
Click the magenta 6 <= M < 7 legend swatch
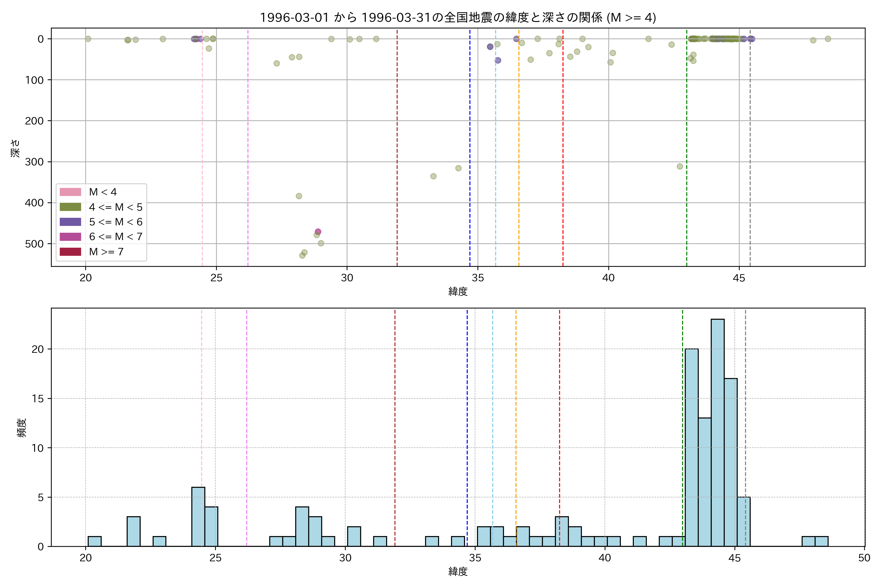(70, 237)
